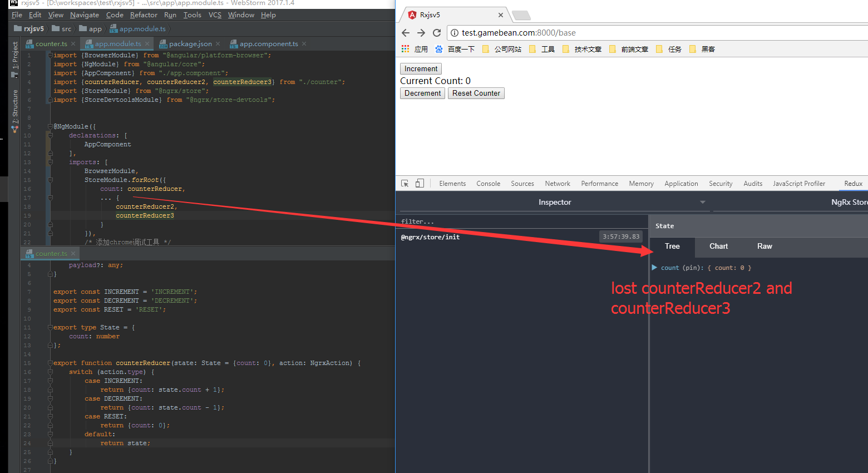Open the View menu in WebStorm
Viewport: 868px width, 473px height.
56,15
